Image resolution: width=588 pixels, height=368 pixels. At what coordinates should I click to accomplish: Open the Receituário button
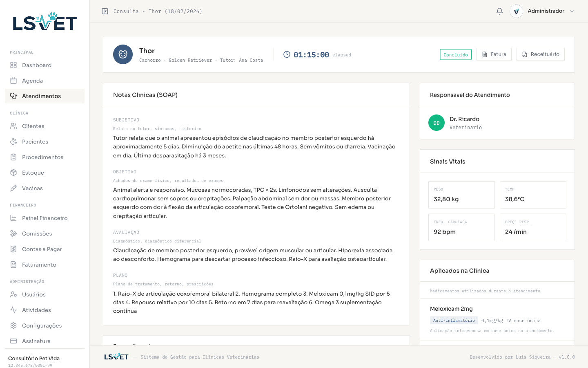pyautogui.click(x=541, y=54)
